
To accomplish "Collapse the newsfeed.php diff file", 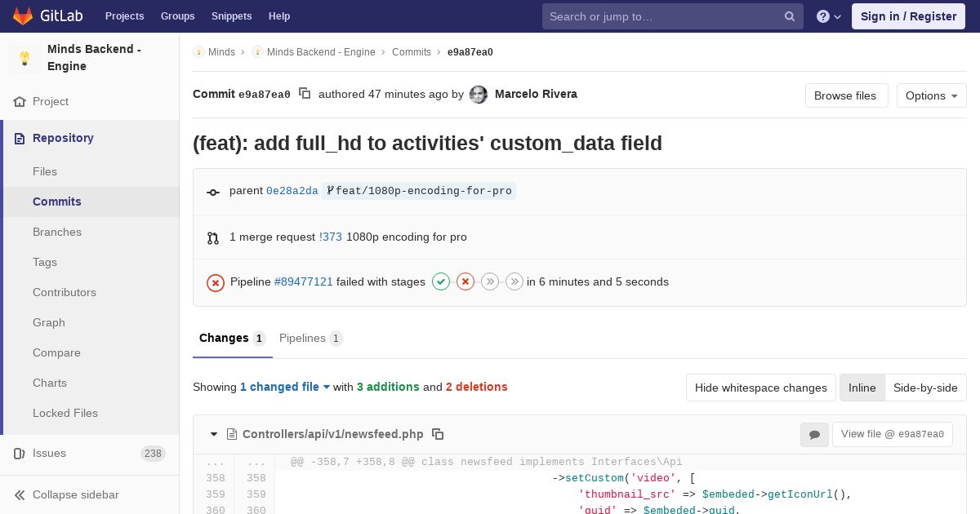I will pos(214,434).
